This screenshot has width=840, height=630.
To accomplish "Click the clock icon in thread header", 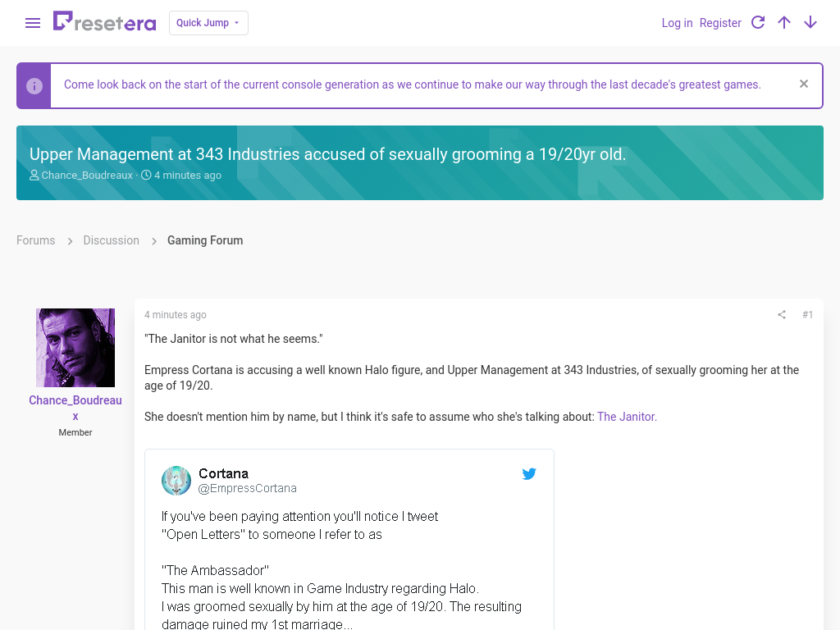I will click(146, 176).
